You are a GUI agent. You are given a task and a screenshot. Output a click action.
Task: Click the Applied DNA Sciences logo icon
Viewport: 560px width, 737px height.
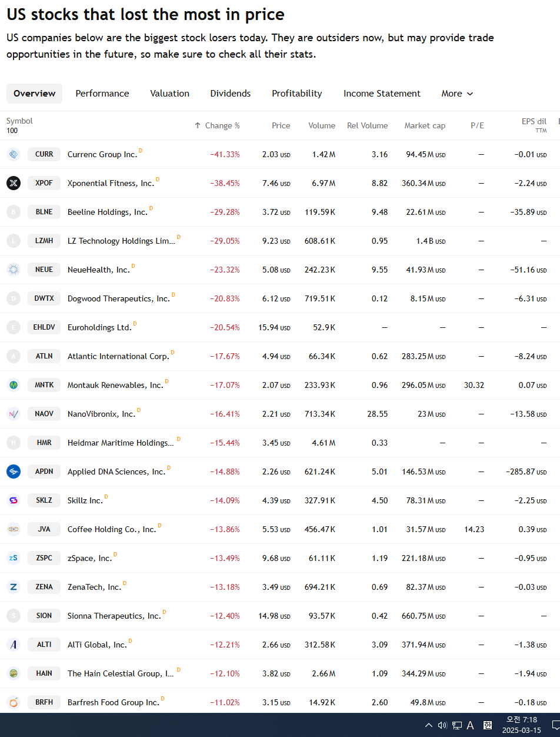click(14, 472)
